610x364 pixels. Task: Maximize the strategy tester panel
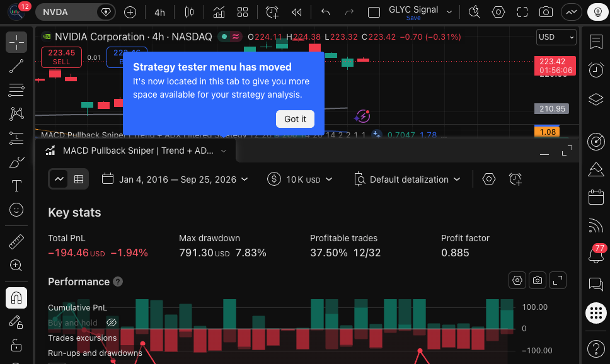567,151
